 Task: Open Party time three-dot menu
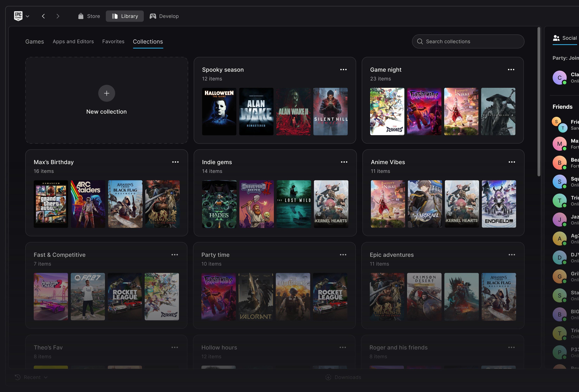[x=343, y=255]
